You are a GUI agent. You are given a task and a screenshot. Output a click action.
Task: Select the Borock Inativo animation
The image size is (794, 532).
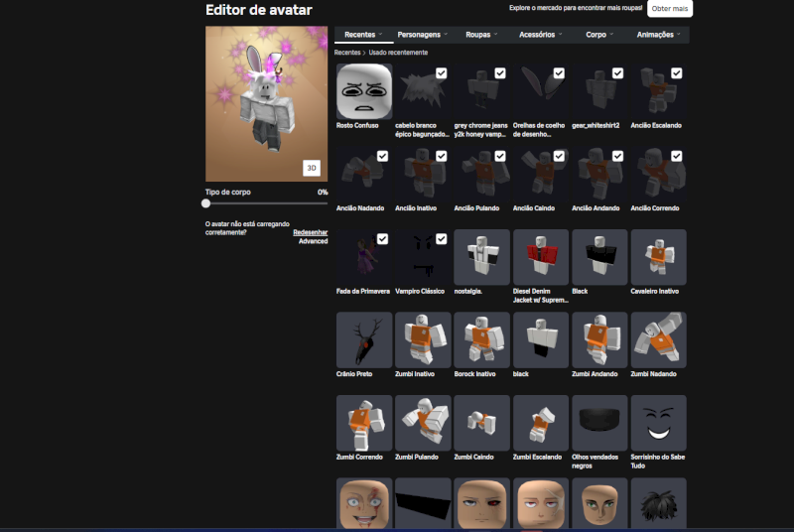tap(481, 340)
